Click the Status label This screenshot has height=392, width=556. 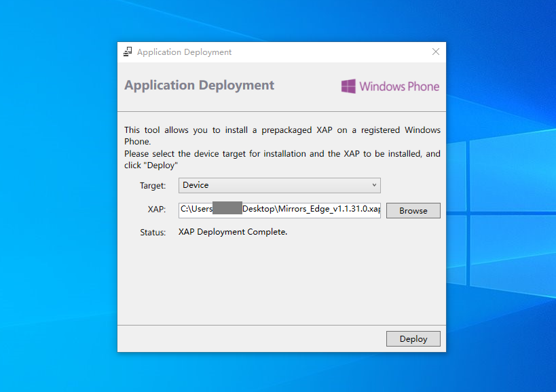pos(153,233)
